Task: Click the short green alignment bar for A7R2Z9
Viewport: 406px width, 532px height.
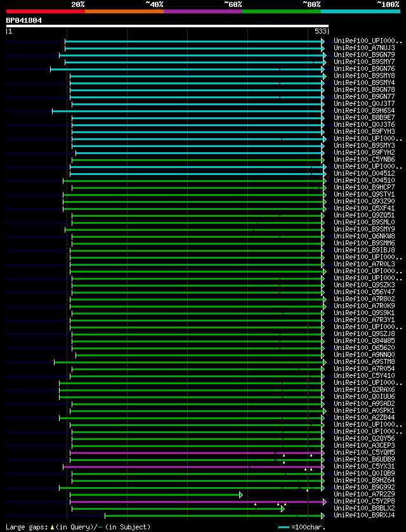Action: pyautogui.click(x=155, y=495)
